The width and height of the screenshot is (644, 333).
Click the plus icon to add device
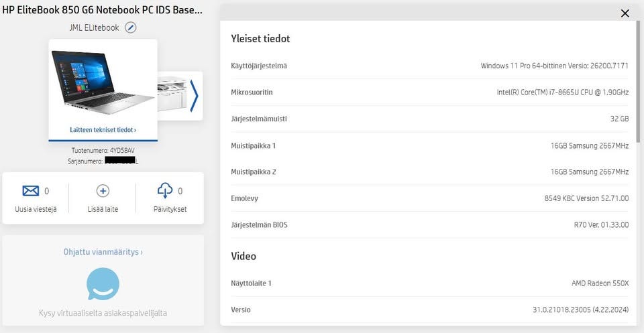pos(103,191)
